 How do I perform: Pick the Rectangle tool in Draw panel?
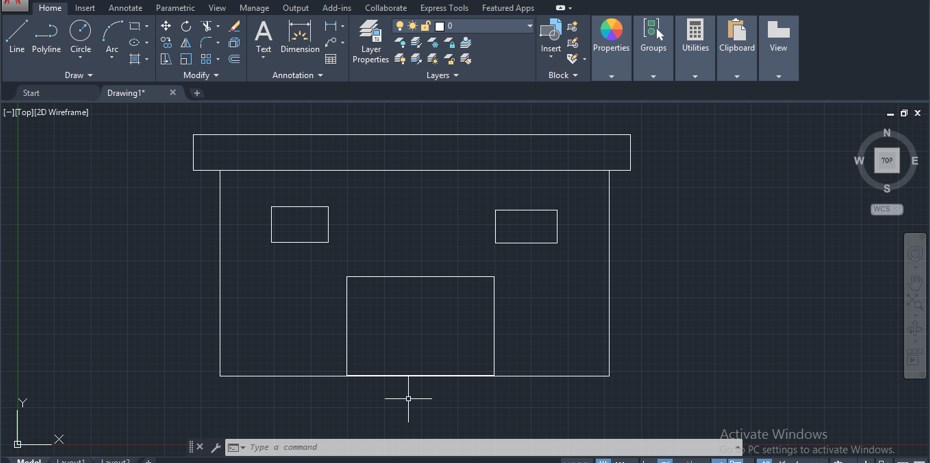[x=135, y=26]
